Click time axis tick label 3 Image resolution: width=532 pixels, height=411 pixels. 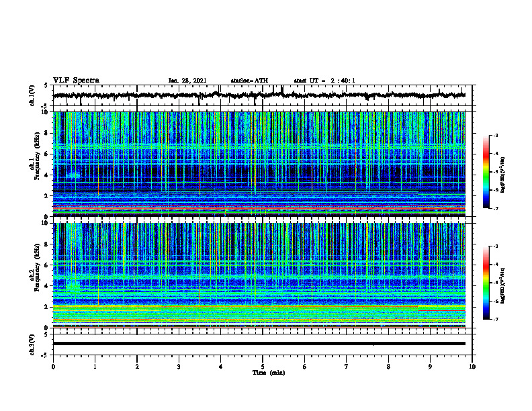(x=179, y=367)
